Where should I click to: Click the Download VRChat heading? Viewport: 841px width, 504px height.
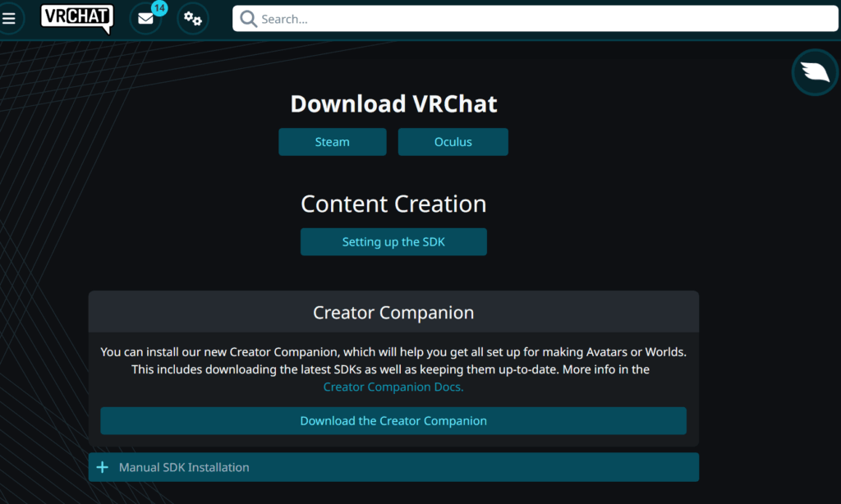point(393,104)
